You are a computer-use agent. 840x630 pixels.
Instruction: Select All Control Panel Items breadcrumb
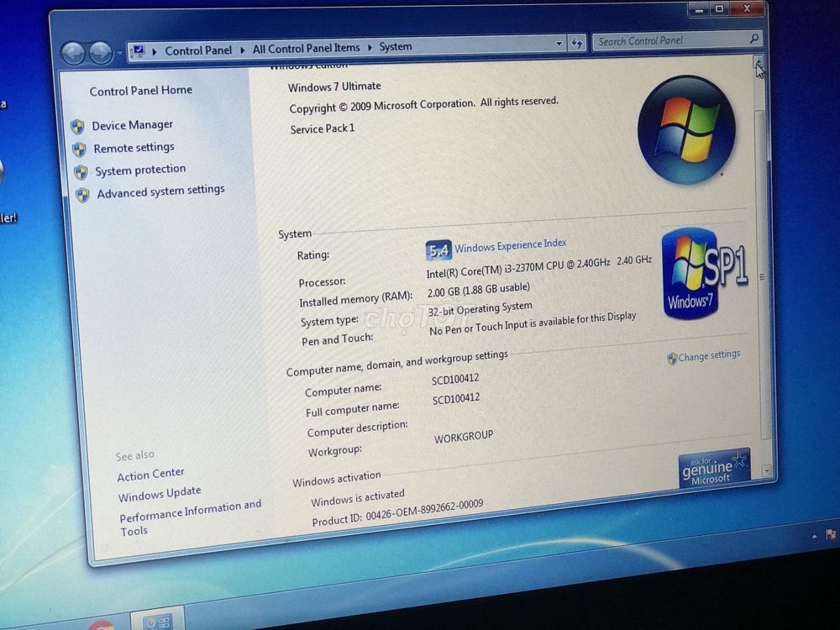coord(306,48)
